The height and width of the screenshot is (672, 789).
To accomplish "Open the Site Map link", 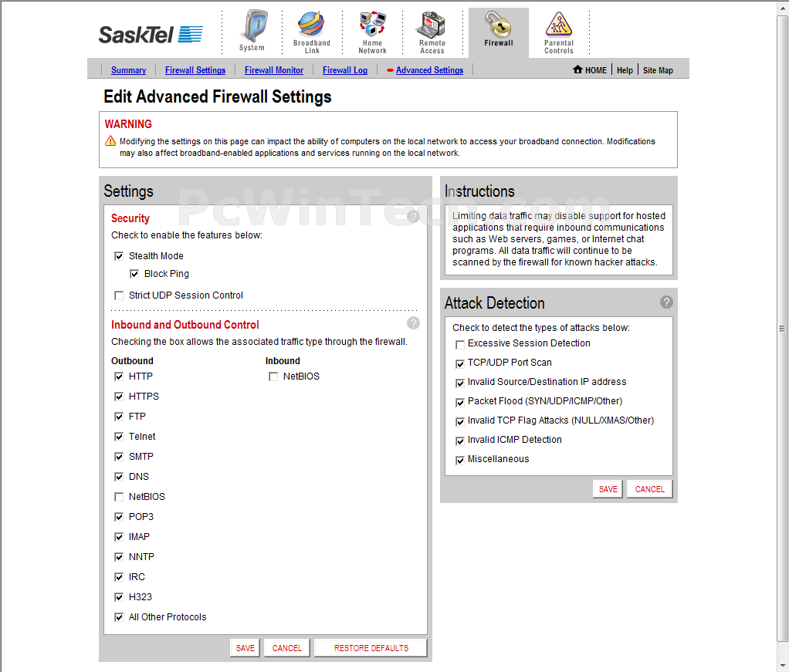I will pyautogui.click(x=658, y=70).
